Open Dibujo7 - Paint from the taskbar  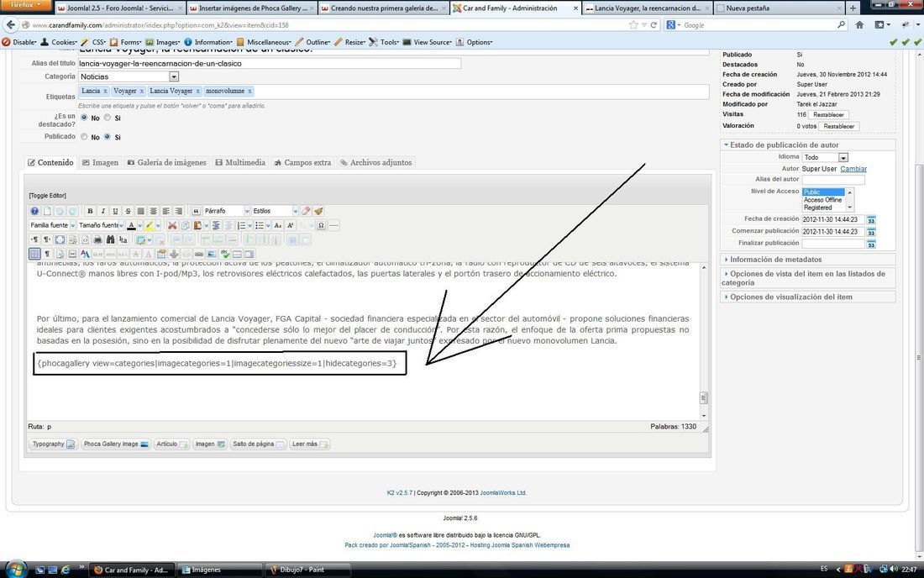(307, 570)
